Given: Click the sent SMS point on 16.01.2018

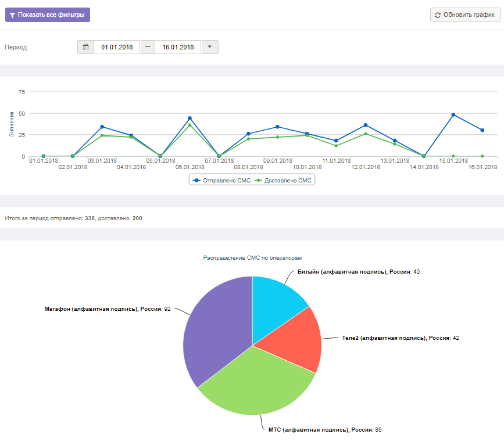Looking at the screenshot, I should tap(482, 130).
